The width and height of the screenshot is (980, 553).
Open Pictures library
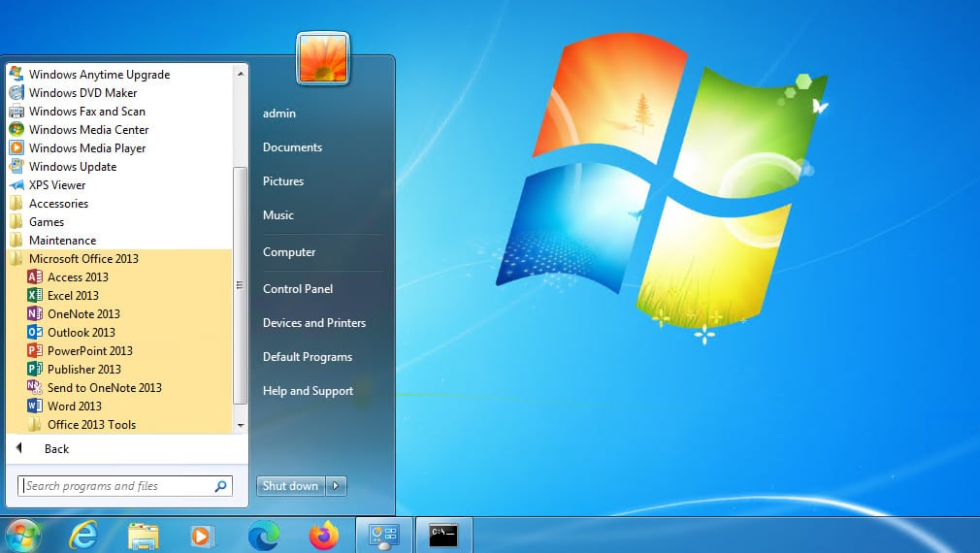(x=283, y=181)
